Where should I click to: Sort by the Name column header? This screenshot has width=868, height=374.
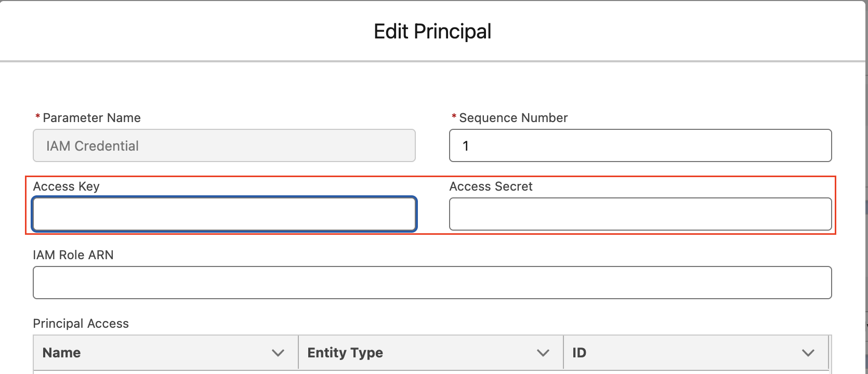coord(62,353)
